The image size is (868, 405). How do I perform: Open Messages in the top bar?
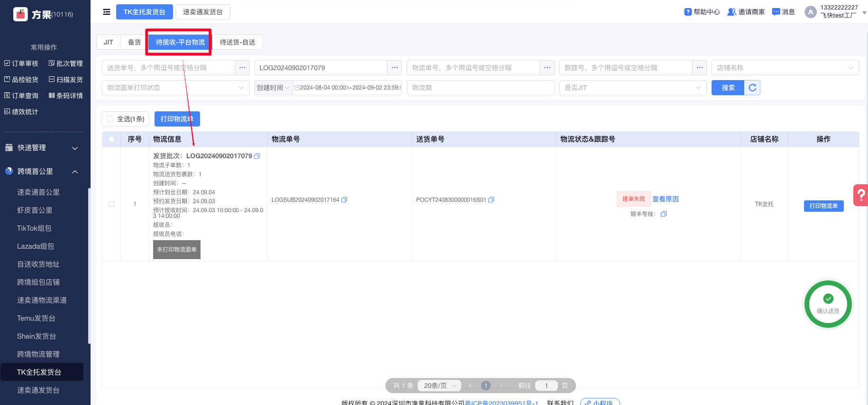[783, 12]
